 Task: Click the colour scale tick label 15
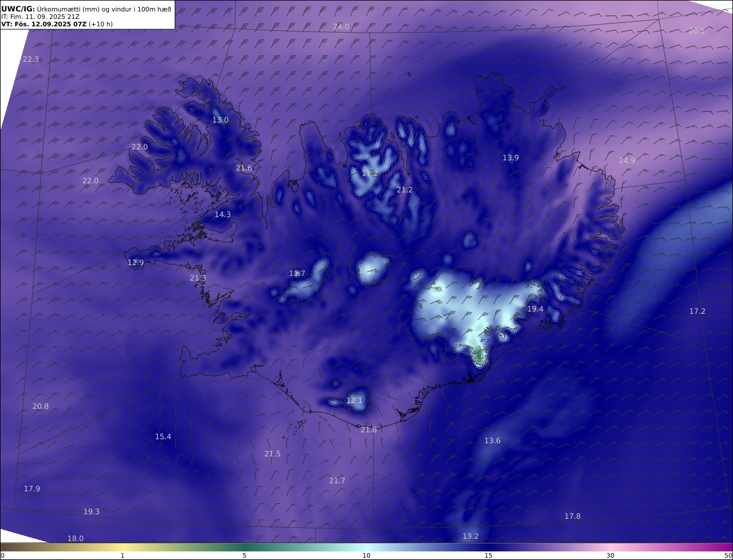488,555
